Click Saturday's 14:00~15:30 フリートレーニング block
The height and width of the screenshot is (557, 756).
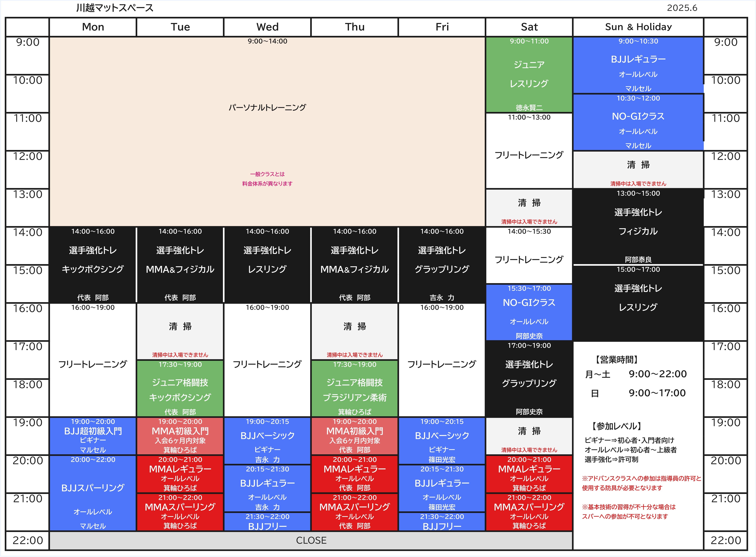[x=529, y=255]
